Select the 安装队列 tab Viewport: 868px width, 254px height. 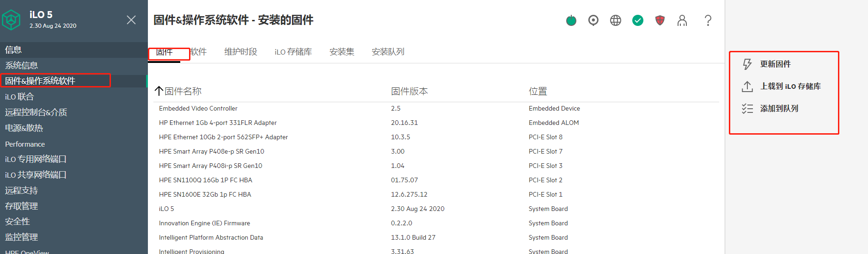click(x=388, y=52)
